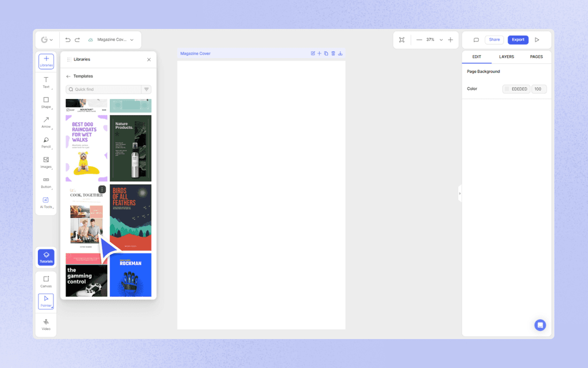Screen dimensions: 588x368
Task: Click the Export button
Action: click(x=517, y=39)
